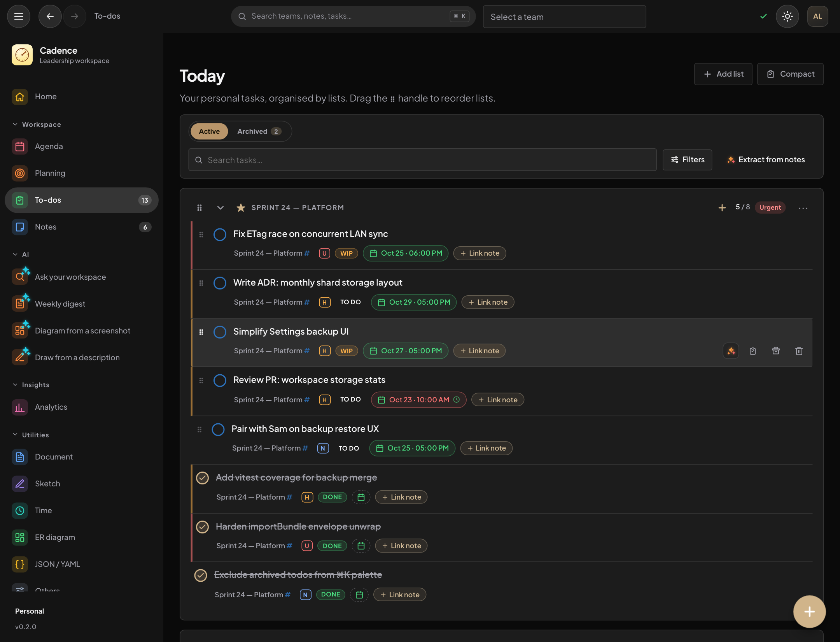Click the AI sparkle icon on Simplify Settings row
The image size is (840, 642).
tap(731, 351)
